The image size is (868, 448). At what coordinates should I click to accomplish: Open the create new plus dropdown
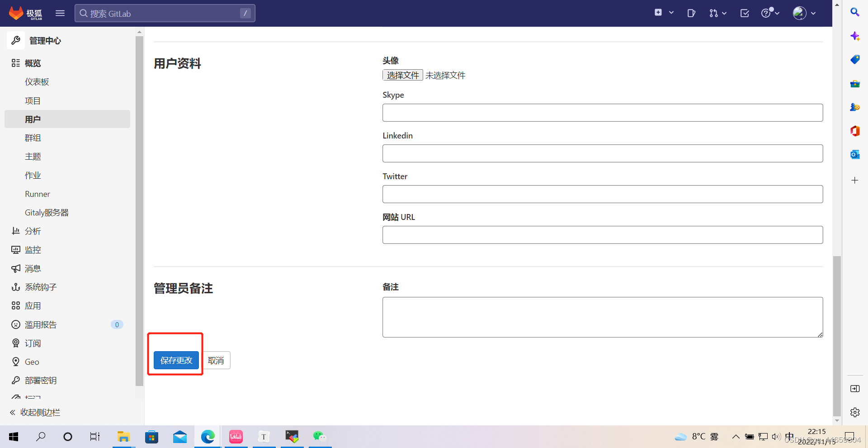point(664,13)
